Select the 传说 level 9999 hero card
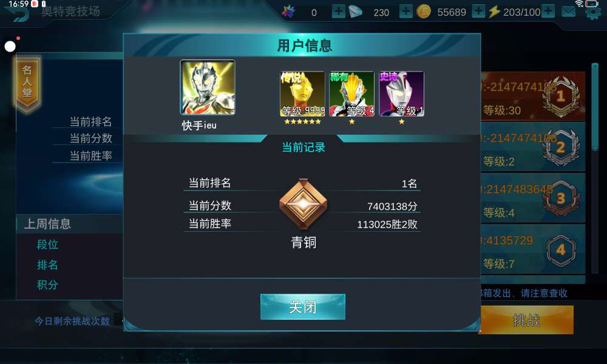 (x=302, y=94)
